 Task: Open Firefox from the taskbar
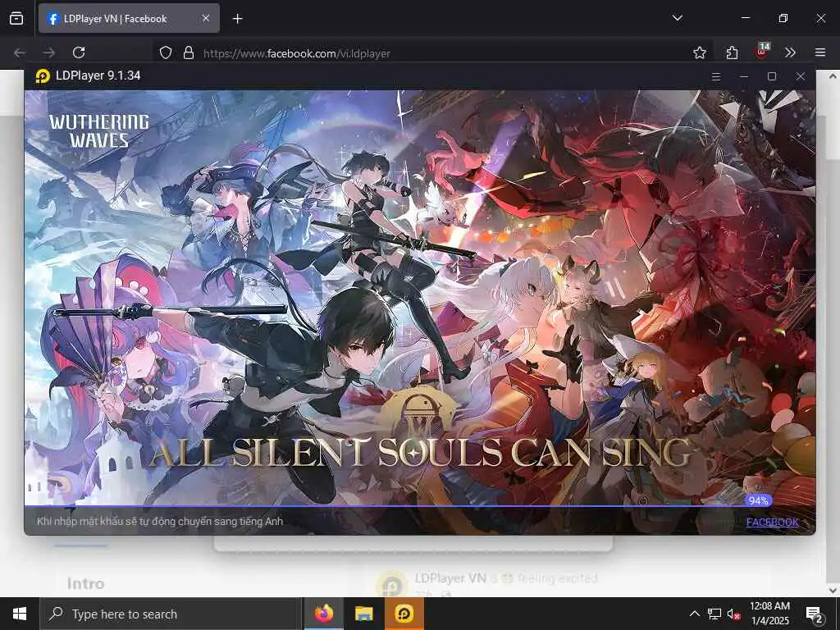(x=323, y=614)
